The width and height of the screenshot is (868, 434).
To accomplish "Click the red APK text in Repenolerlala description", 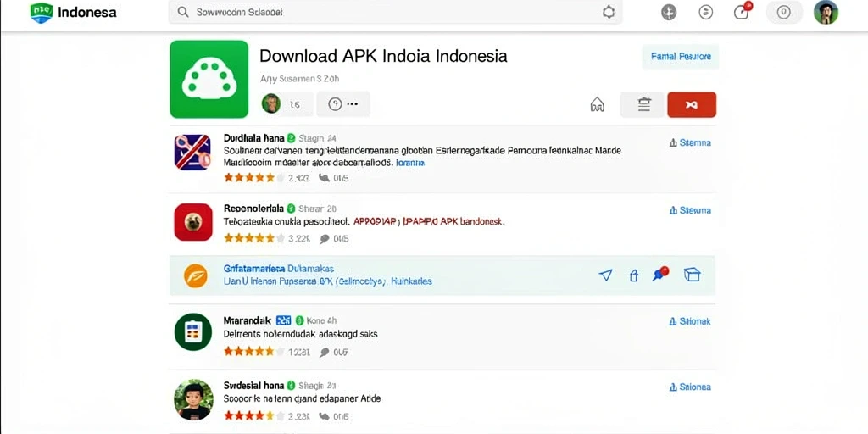I will click(428, 221).
